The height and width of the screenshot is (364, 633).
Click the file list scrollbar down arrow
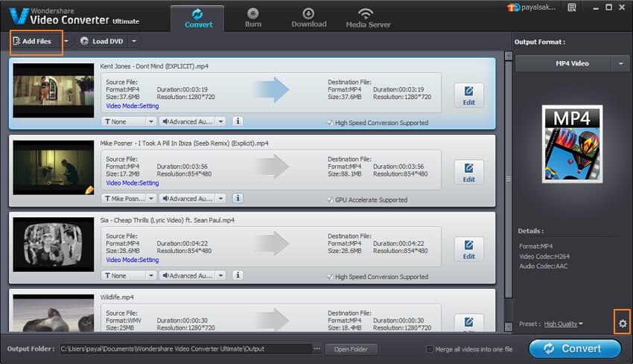point(509,327)
